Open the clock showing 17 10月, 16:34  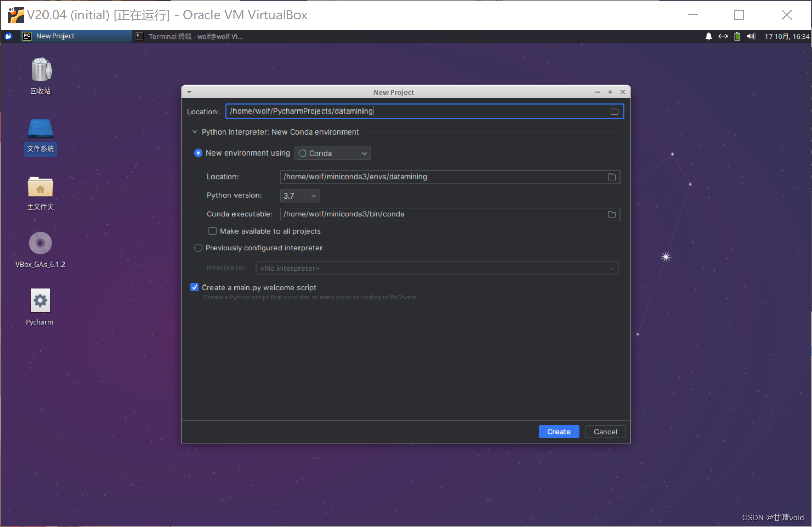pyautogui.click(x=787, y=36)
